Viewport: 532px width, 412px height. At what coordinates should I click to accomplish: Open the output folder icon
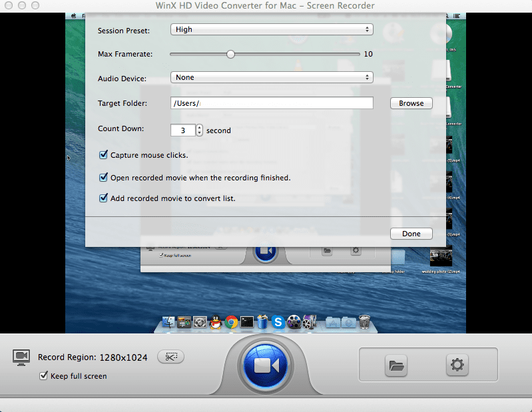coord(396,365)
